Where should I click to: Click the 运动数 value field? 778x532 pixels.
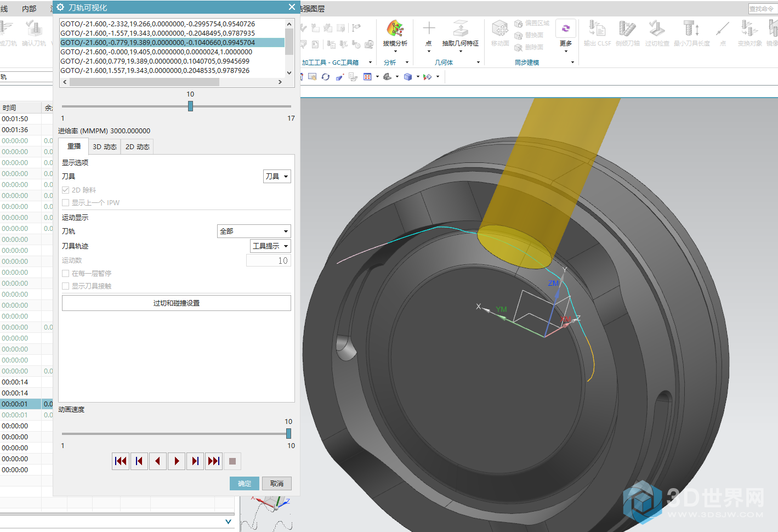[x=268, y=261]
